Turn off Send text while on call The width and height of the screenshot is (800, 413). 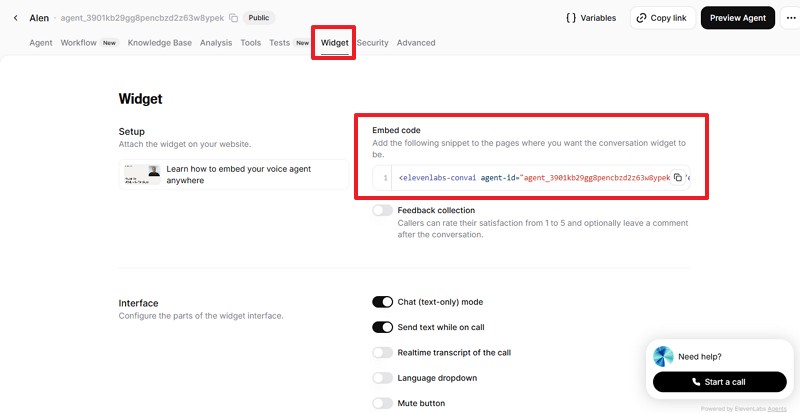(x=382, y=327)
